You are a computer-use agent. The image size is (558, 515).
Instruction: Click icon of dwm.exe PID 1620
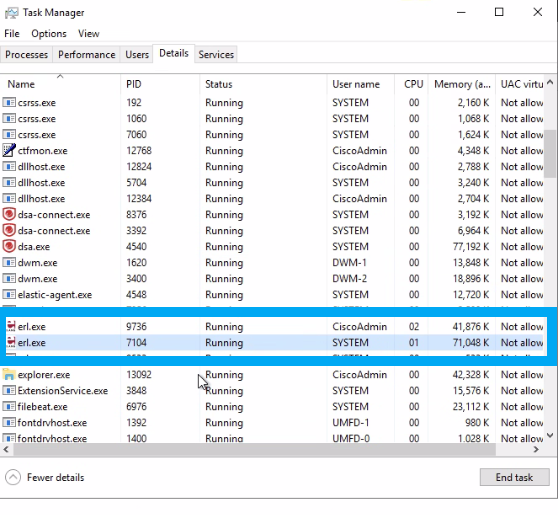click(x=9, y=263)
